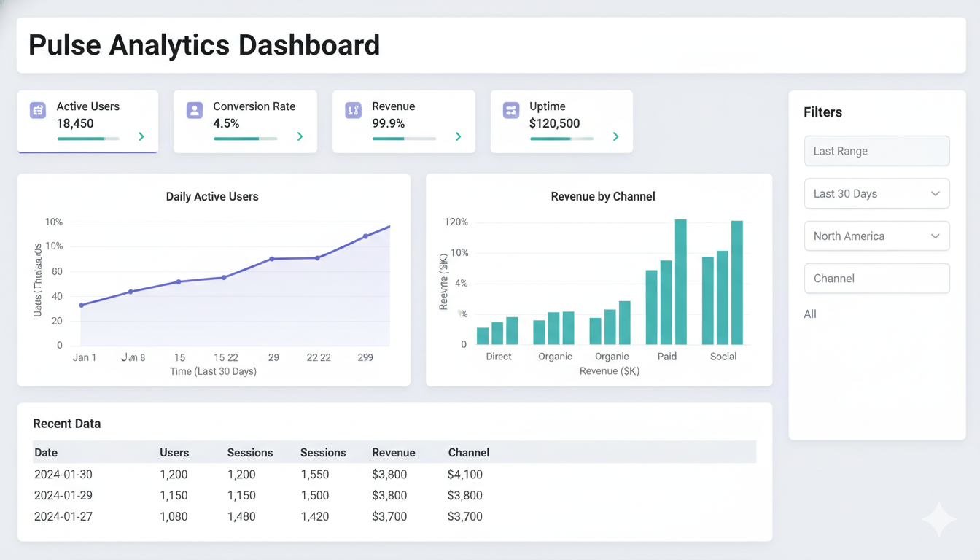Click the Conversion Rate chevron arrow
The width and height of the screenshot is (980, 560).
click(x=300, y=136)
